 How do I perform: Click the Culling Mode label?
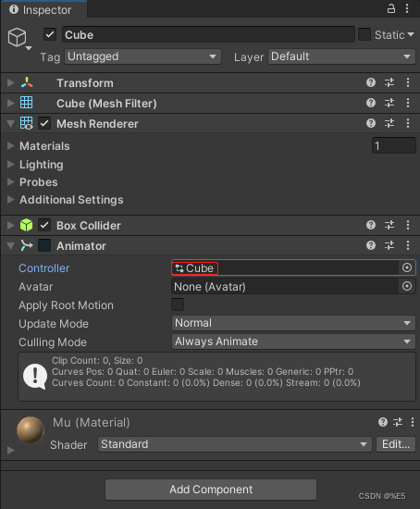pyautogui.click(x=53, y=342)
